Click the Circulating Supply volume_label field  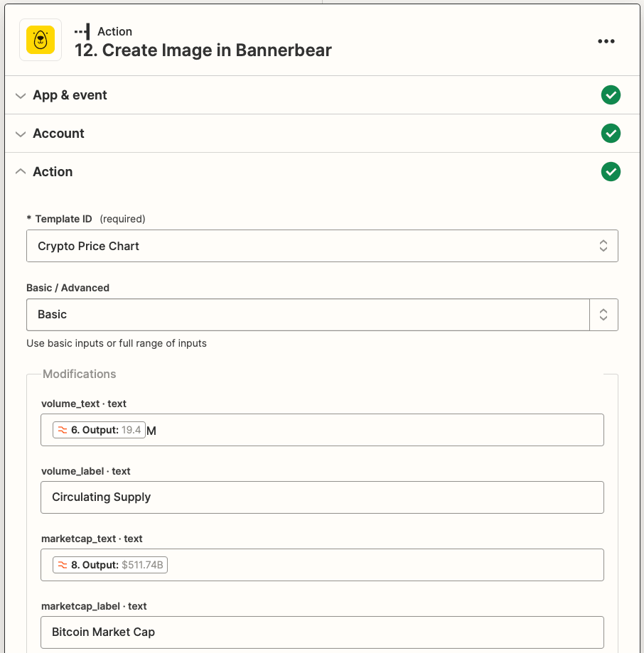[x=322, y=497]
